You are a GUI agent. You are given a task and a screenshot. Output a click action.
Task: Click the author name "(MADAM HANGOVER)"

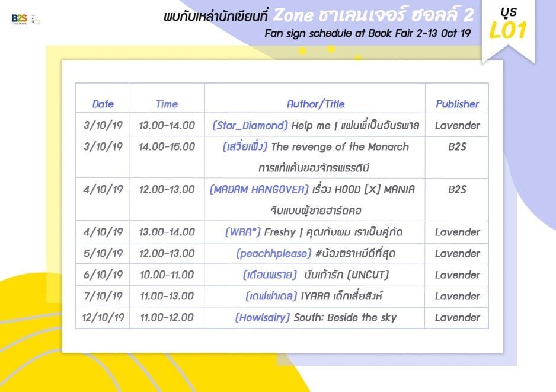(259, 189)
